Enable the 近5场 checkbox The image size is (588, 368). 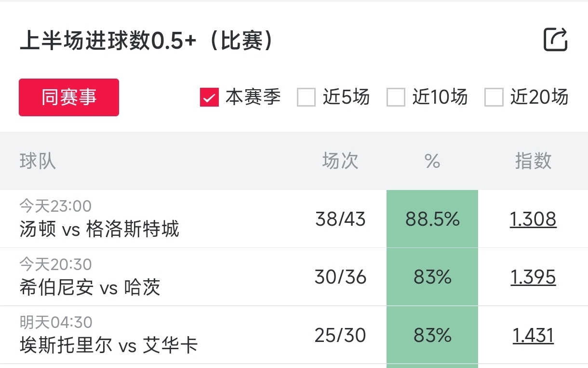pyautogui.click(x=306, y=97)
